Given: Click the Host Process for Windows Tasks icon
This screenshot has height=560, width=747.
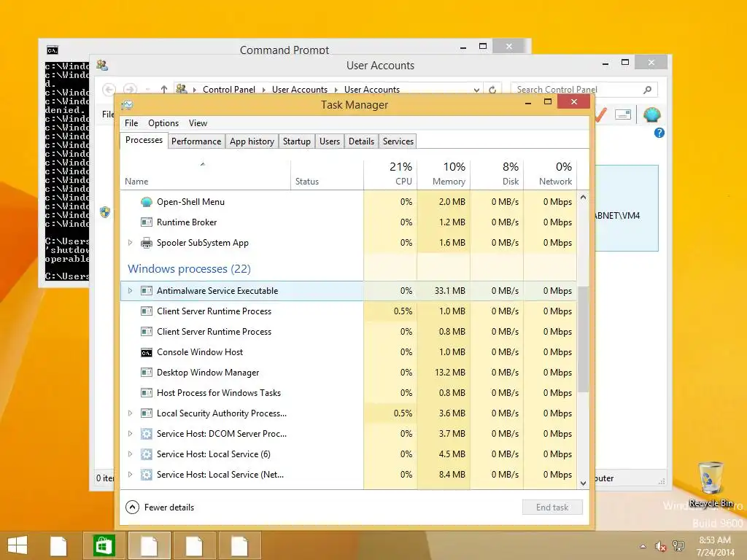Looking at the screenshot, I should [x=147, y=393].
